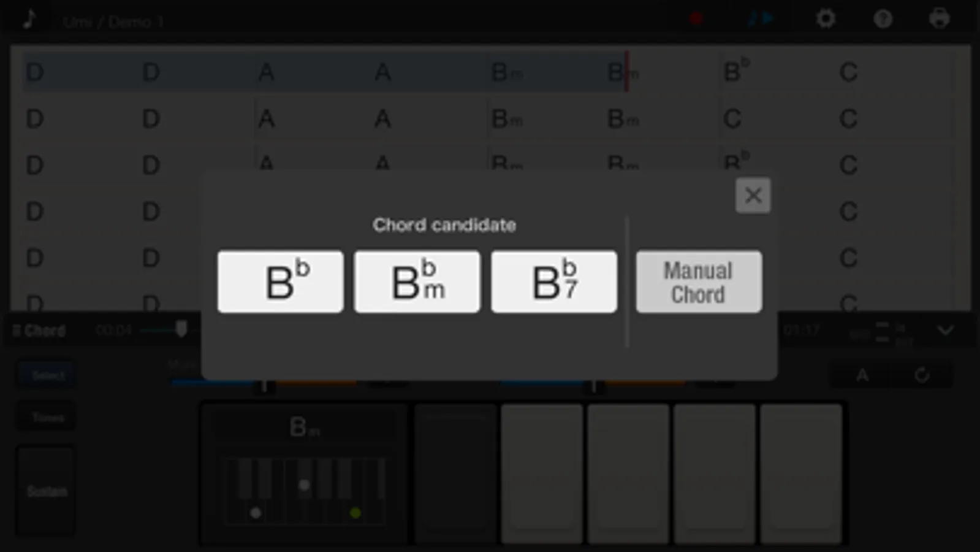Toggle the Select mode button

[x=47, y=375]
